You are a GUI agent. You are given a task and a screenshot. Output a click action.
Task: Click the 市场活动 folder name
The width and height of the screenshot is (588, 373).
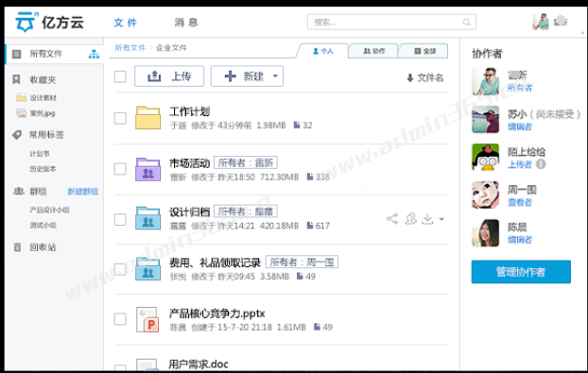point(189,163)
